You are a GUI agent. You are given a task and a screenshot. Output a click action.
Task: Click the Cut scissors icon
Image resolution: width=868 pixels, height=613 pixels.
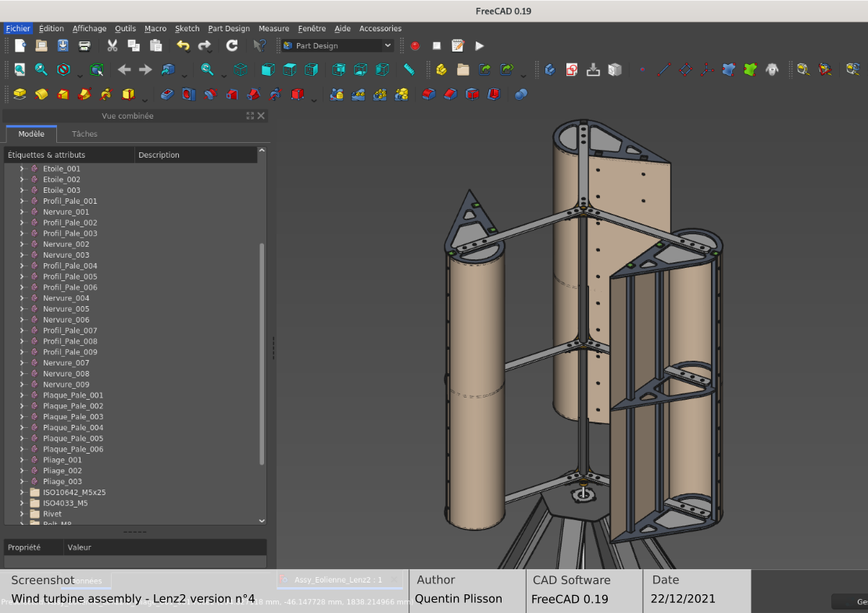tap(112, 46)
